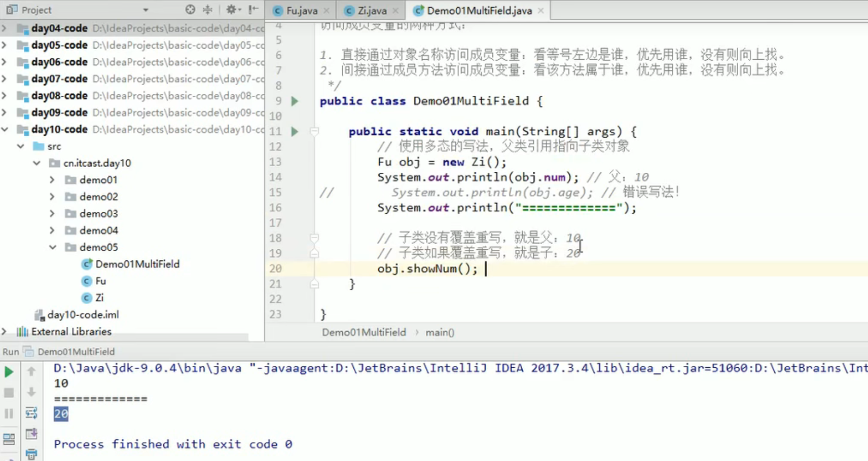Rerun Demo01MultiField with green play button
Image resolution: width=868 pixels, height=461 pixels.
click(9, 372)
